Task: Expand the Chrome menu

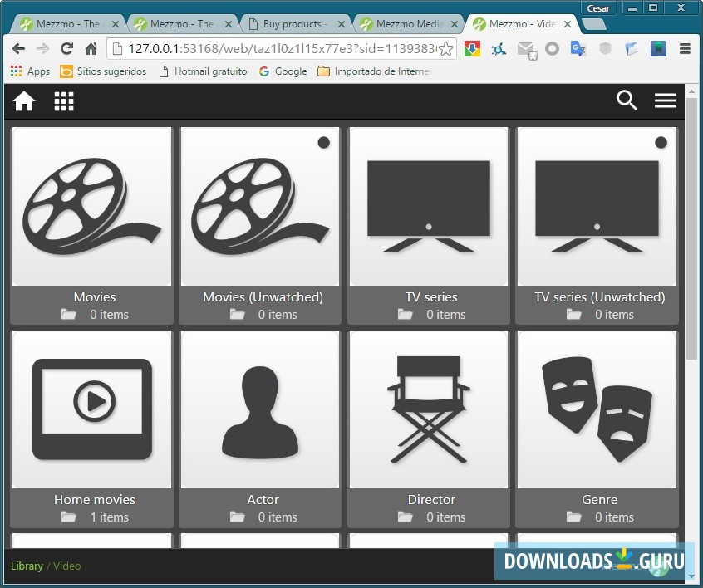Action: pyautogui.click(x=686, y=49)
